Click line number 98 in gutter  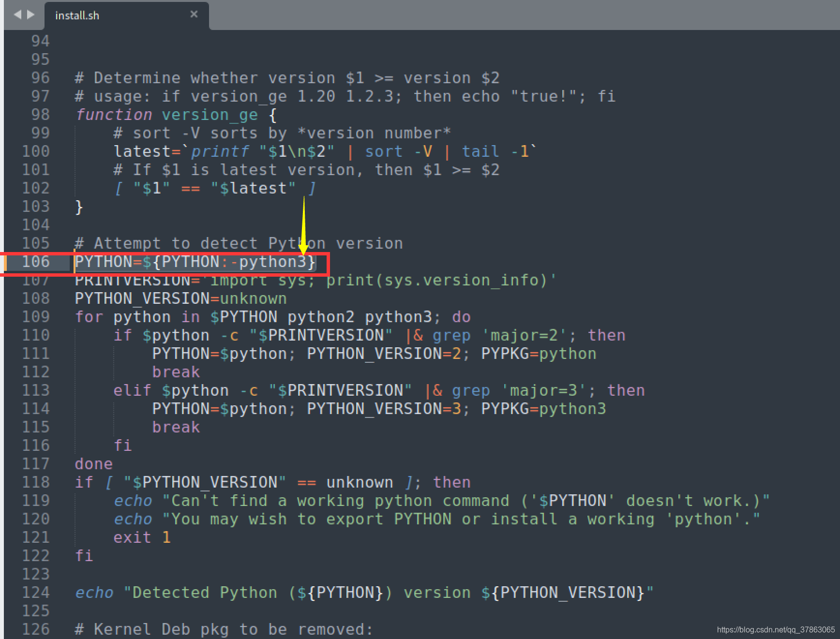40,115
